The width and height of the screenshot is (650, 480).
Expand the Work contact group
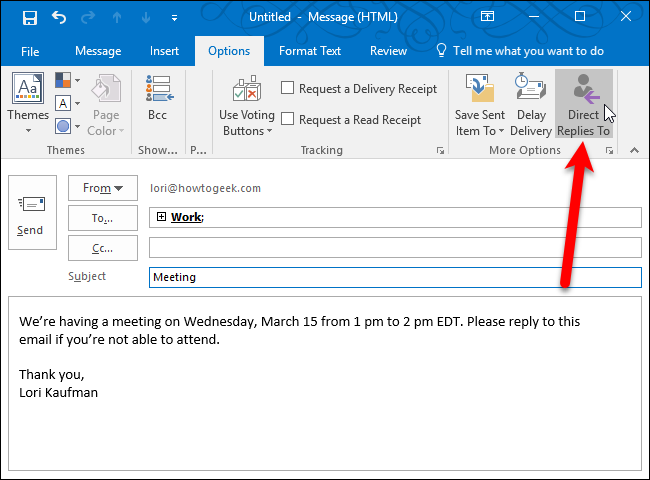(x=161, y=217)
